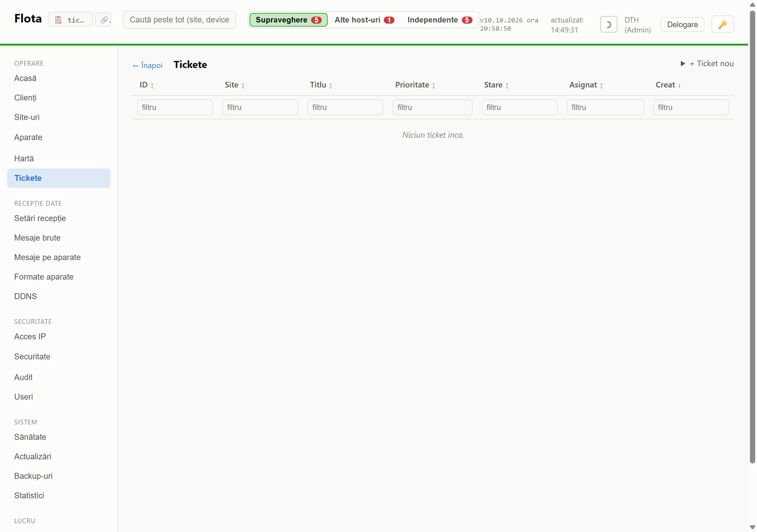Open Mesaje brute in sidebar
This screenshot has width=757, height=532.
coord(59,238)
